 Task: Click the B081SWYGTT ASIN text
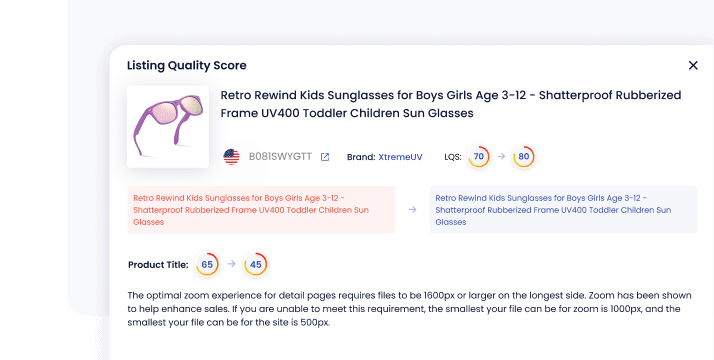pyautogui.click(x=280, y=157)
